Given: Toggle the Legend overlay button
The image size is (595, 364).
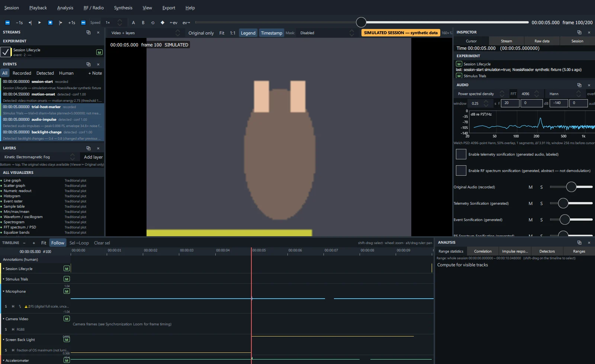Looking at the screenshot, I should click(248, 33).
